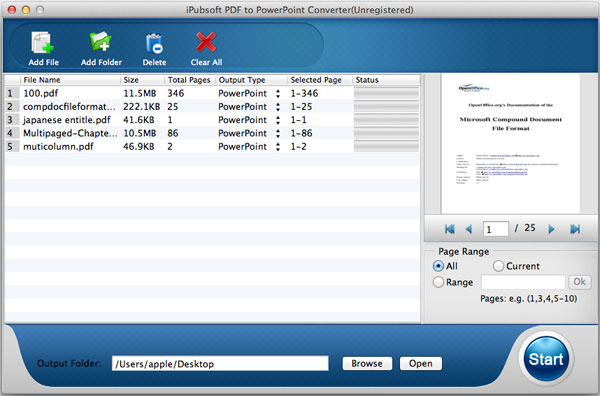Click the Delete icon in toolbar
The image size is (600, 396).
154,43
